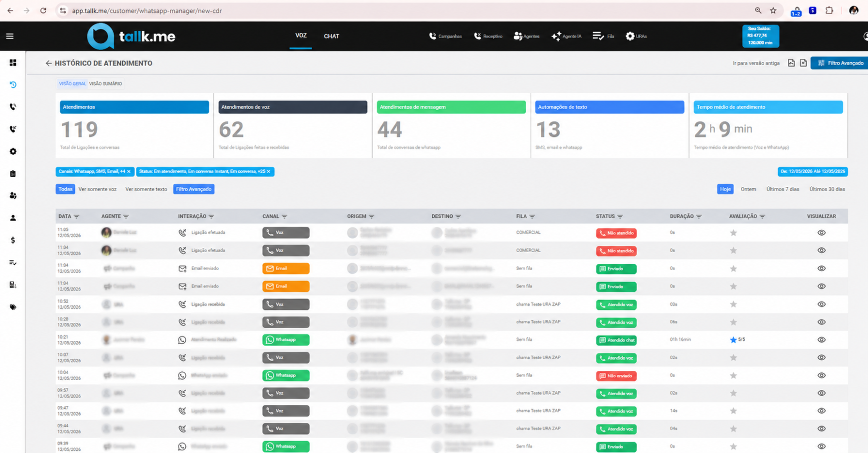Filter by DURAÇÃO column
This screenshot has height=453, width=868.
tap(699, 216)
